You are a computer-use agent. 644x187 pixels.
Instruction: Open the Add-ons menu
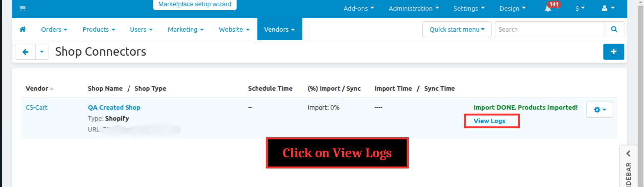click(359, 8)
